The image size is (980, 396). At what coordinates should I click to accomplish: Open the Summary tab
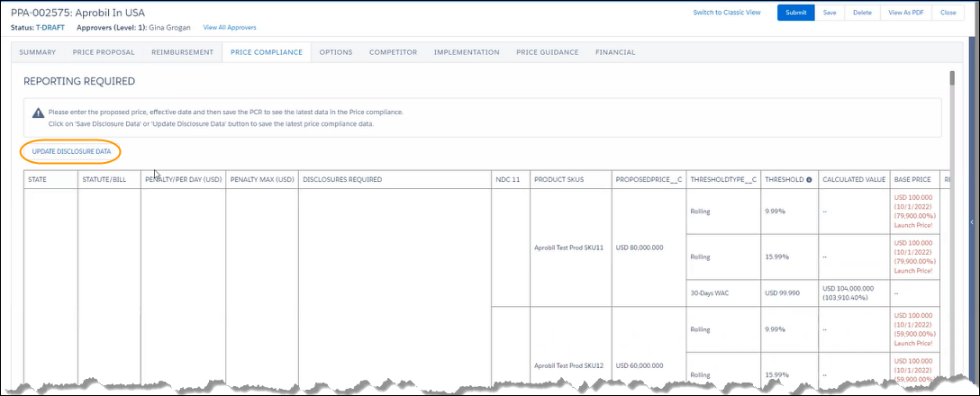tap(38, 52)
